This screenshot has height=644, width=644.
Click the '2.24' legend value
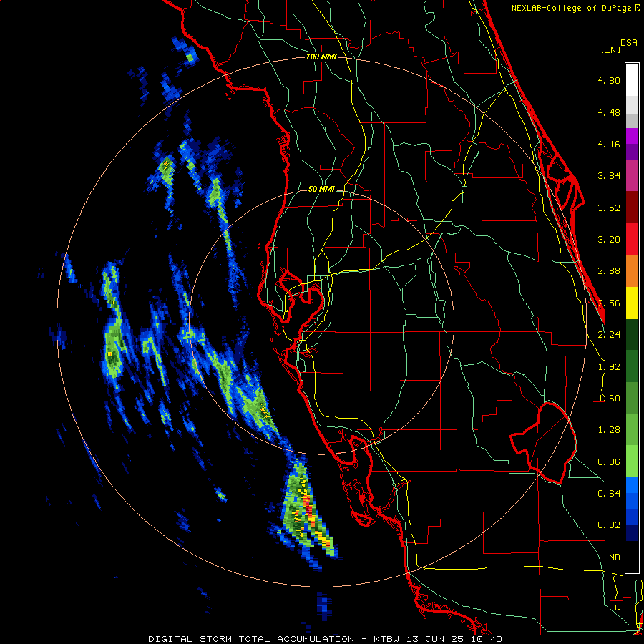point(609,335)
